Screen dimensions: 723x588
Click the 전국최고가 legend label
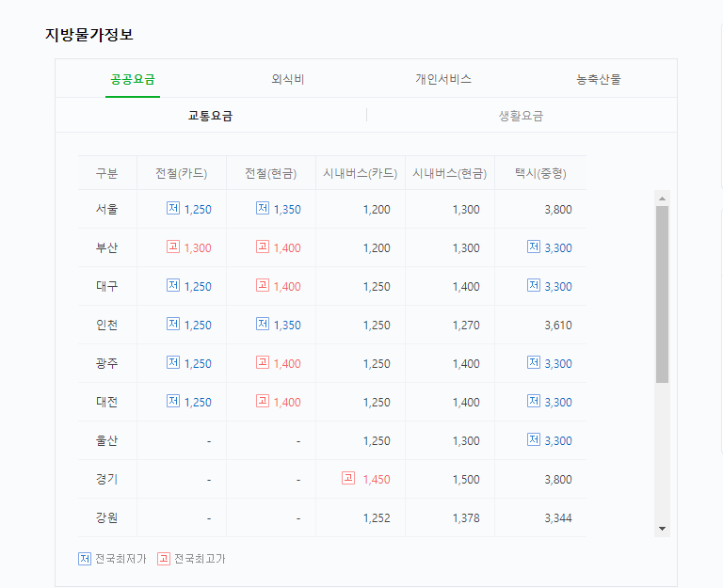pos(200,559)
